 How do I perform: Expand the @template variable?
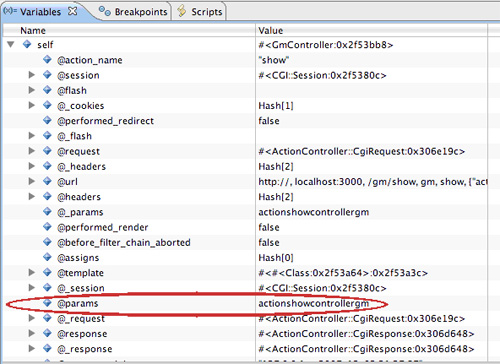[32, 272]
